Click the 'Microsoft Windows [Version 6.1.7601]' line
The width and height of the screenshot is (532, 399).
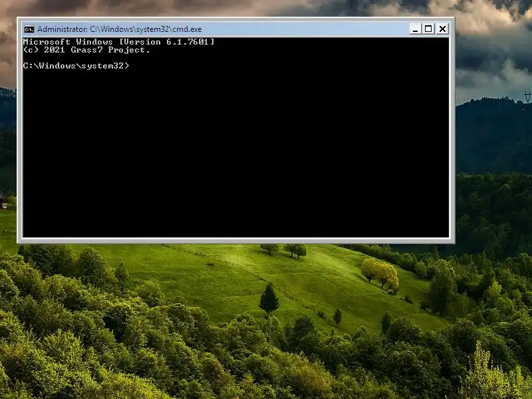coord(119,42)
